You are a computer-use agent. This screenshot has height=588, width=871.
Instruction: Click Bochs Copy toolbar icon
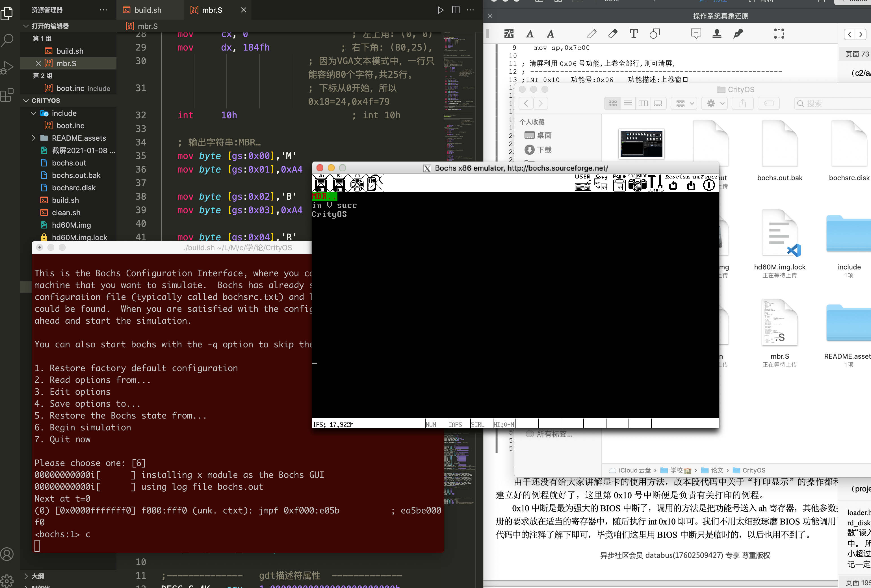click(x=601, y=183)
